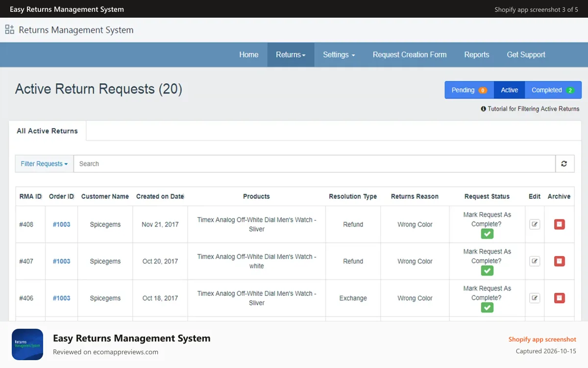
Task: Open order #1003 link in RMA #408 row
Action: point(62,224)
